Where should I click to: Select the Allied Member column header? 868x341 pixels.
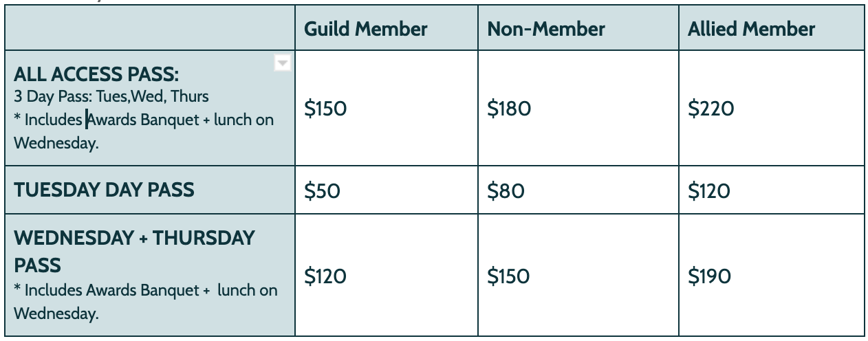(x=751, y=29)
